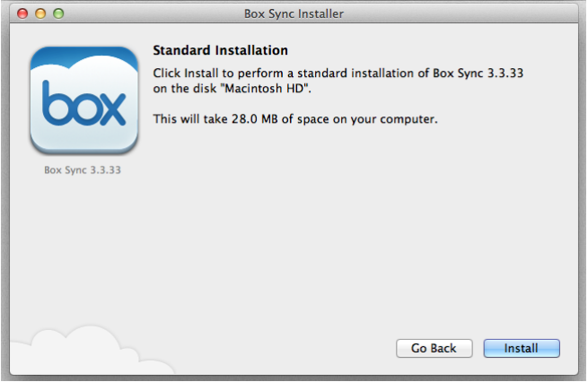Click the "Standard Installation" heading
588x382 pixels.
coord(221,50)
